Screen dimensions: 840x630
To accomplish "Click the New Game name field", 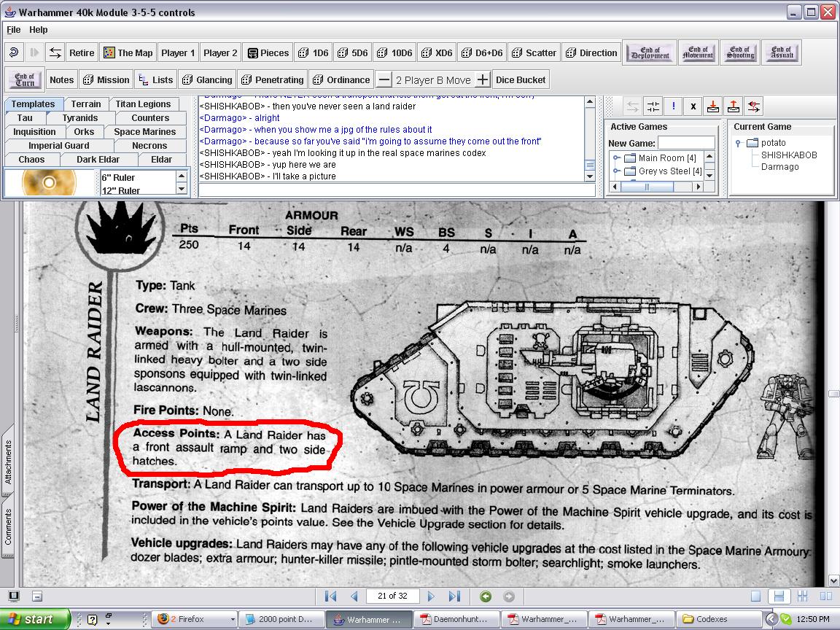I will click(x=685, y=143).
